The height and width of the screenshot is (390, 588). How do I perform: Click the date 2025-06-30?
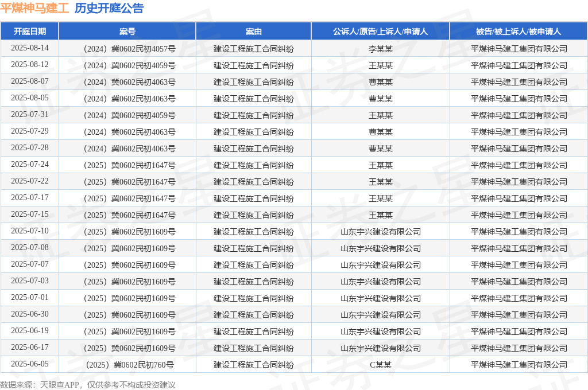point(30,314)
